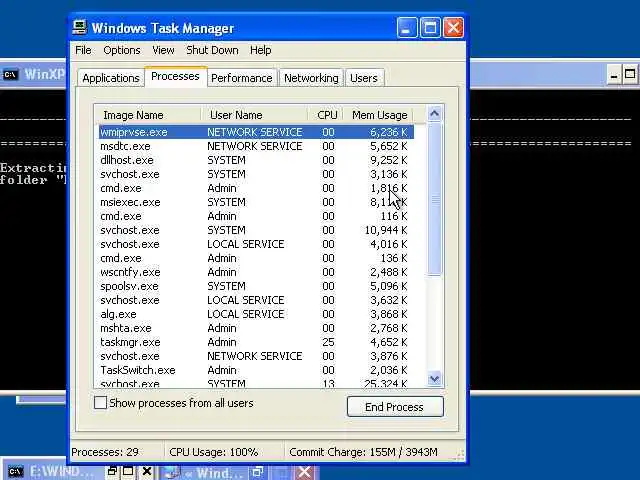Open the Networking tab
Image resolution: width=640 pixels, height=480 pixels.
311,78
